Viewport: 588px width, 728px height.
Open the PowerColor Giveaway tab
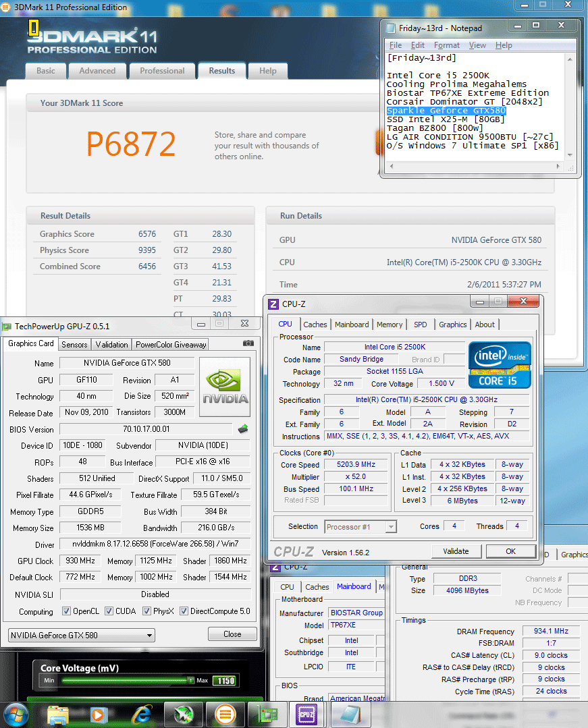[170, 345]
